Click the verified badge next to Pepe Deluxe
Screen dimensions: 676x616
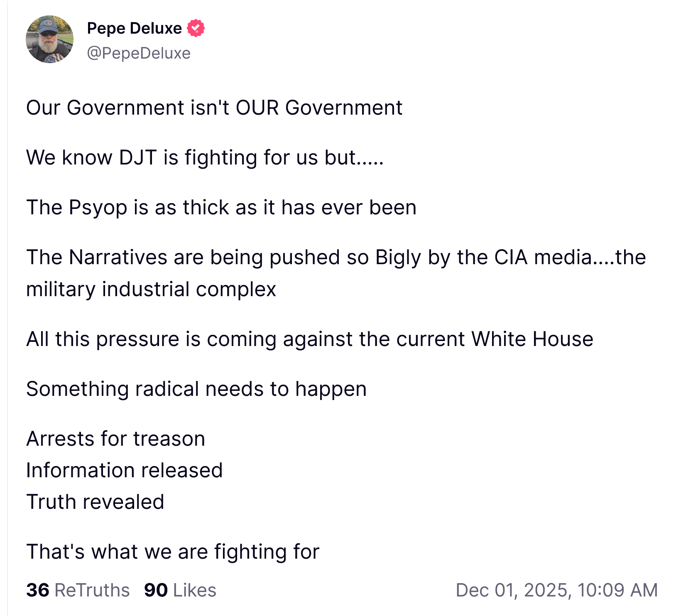click(x=196, y=28)
